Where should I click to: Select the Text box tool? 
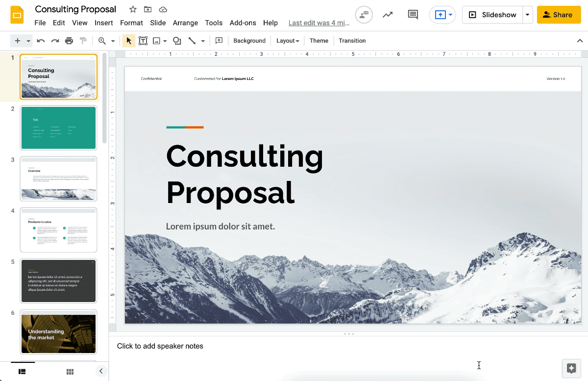143,41
